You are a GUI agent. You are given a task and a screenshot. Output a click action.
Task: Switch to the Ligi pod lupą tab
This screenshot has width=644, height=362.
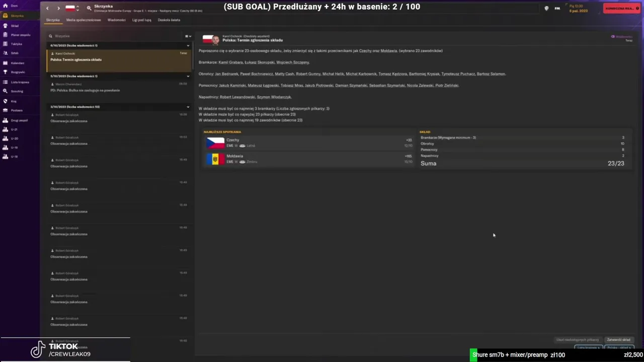point(142,20)
